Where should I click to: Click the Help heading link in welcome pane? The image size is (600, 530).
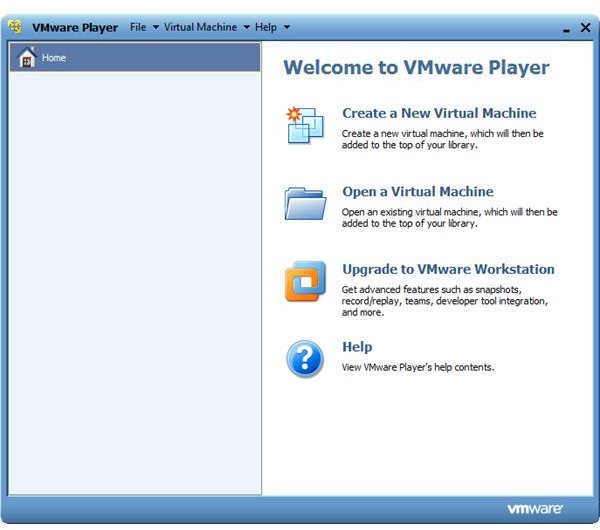point(357,347)
